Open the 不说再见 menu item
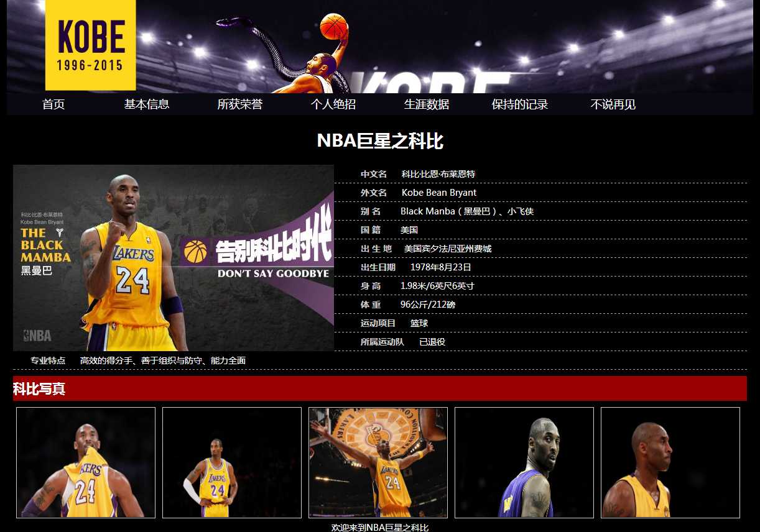The image size is (760, 532). pyautogui.click(x=613, y=104)
